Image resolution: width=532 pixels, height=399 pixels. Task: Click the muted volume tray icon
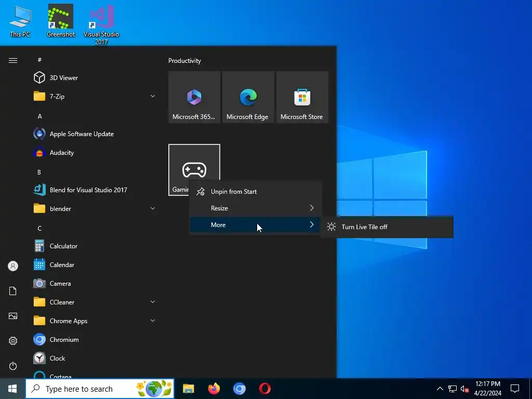464,389
